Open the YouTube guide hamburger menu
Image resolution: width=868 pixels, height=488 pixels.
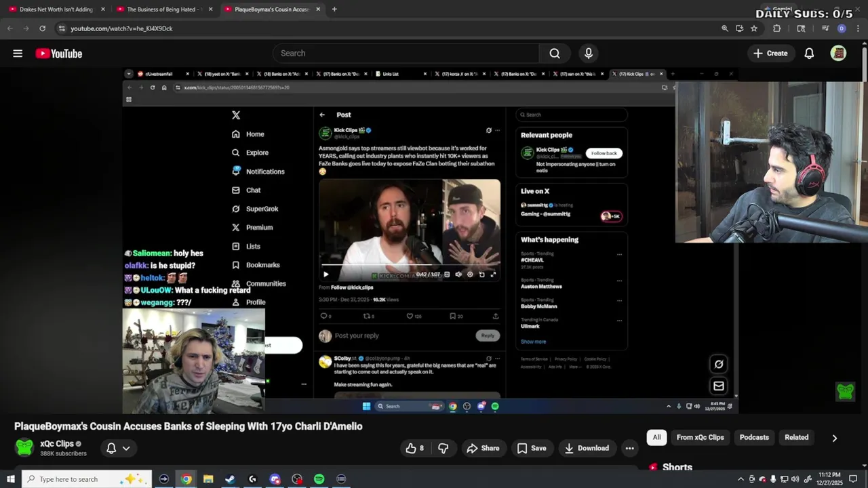pyautogui.click(x=18, y=54)
